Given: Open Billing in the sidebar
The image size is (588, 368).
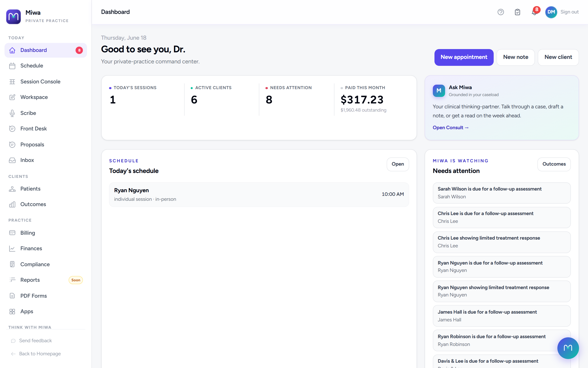Looking at the screenshot, I should (x=46, y=233).
